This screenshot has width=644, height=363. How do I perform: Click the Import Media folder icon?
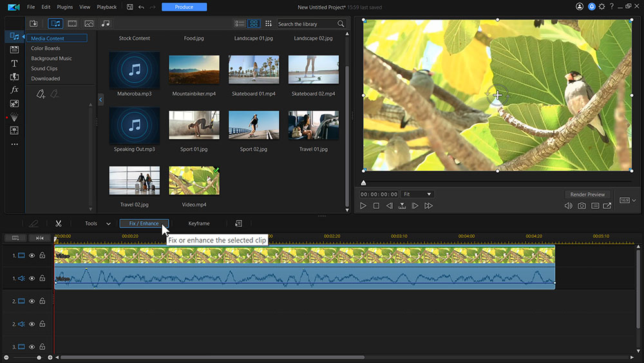pyautogui.click(x=33, y=24)
